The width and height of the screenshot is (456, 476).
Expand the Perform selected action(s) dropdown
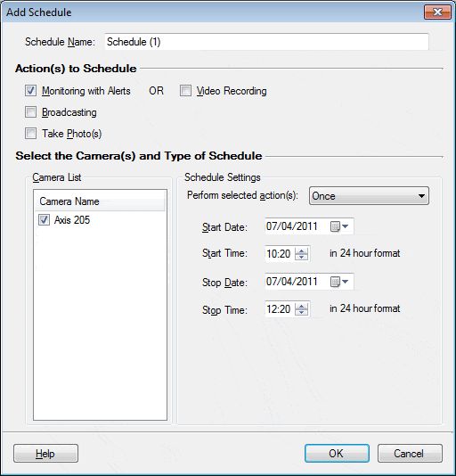(x=369, y=196)
